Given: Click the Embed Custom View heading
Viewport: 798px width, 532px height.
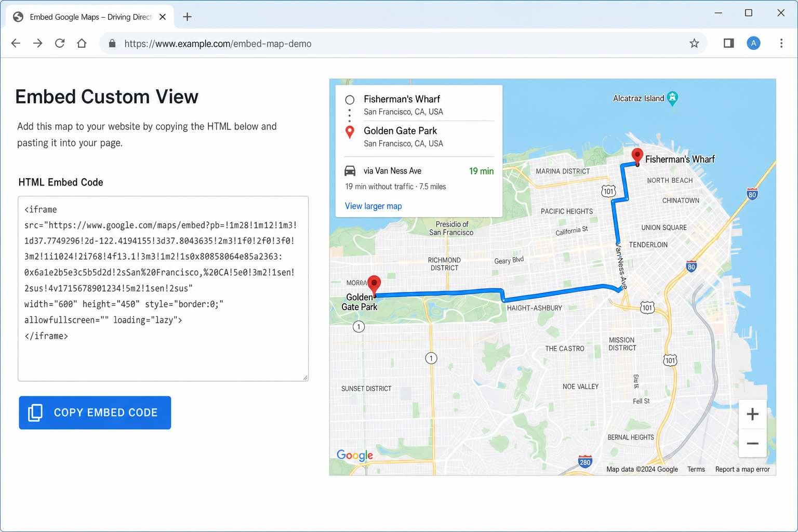Looking at the screenshot, I should tap(107, 97).
